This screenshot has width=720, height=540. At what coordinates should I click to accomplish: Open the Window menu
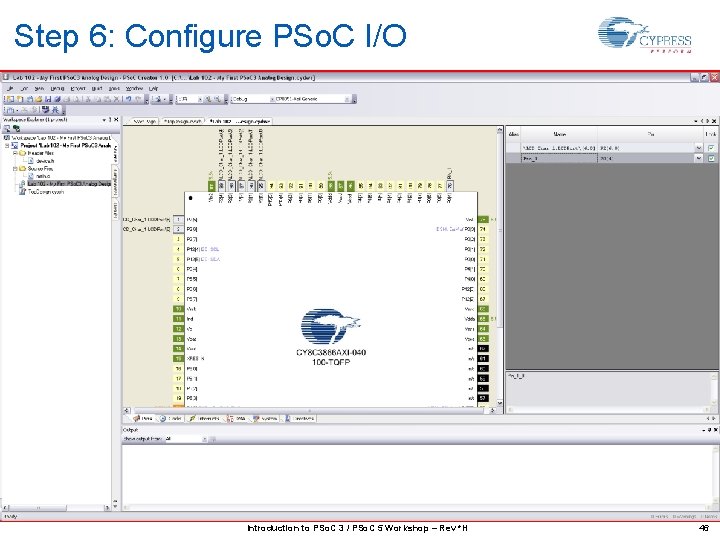[x=134, y=88]
